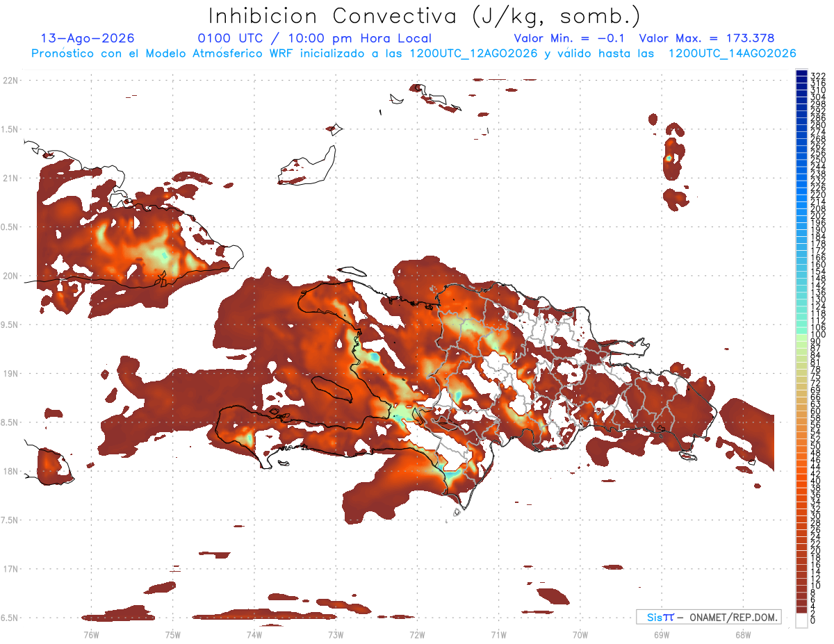Click the "SisTT - ONAMET/REP.DOM." credit box

710,617
